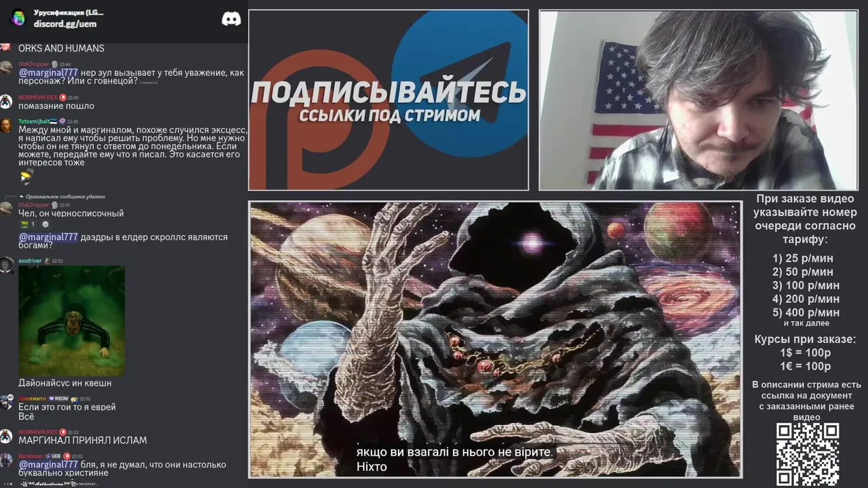Click the avatar next to 'Если это гои'
This screenshot has height=488, width=868.
click(6, 403)
